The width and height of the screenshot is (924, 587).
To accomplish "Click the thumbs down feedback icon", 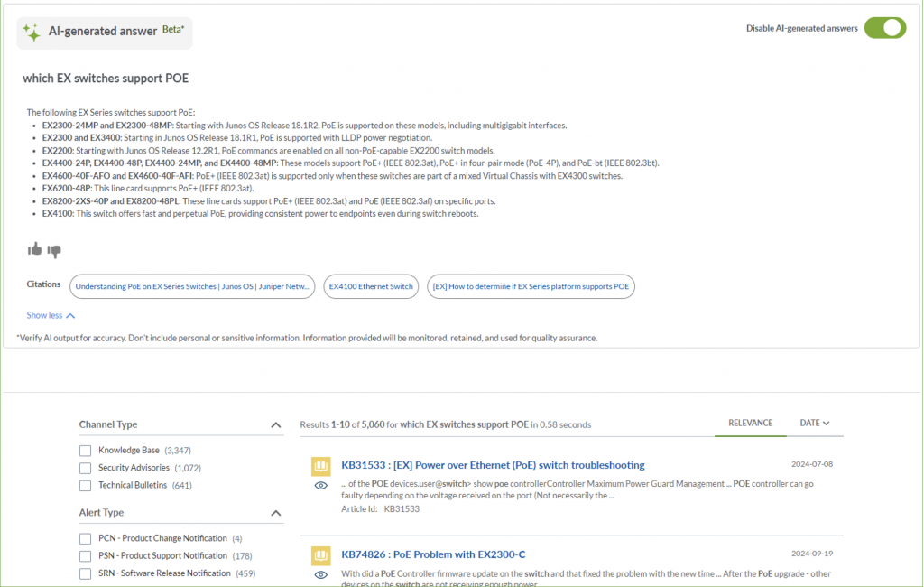I will pyautogui.click(x=54, y=250).
